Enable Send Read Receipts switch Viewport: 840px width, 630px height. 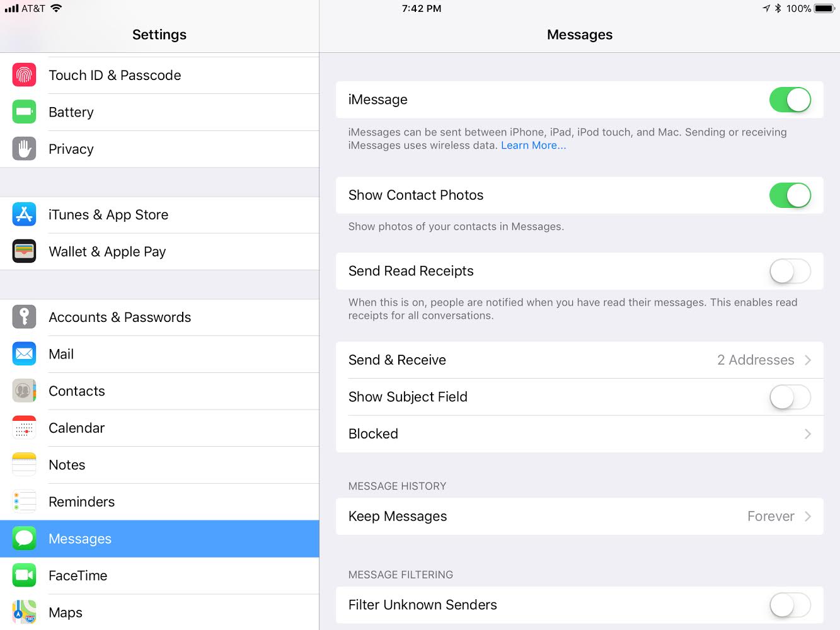tap(790, 272)
